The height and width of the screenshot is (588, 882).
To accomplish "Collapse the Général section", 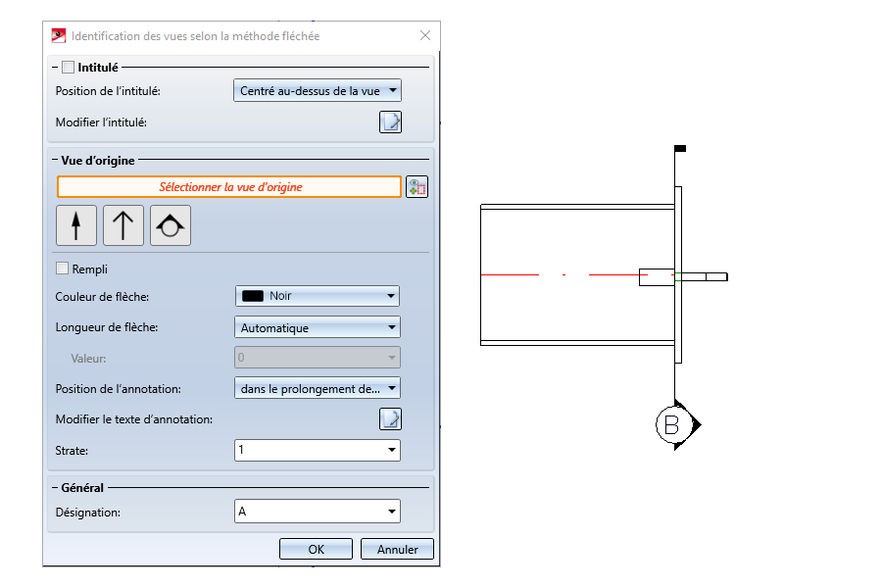I will coord(53,487).
